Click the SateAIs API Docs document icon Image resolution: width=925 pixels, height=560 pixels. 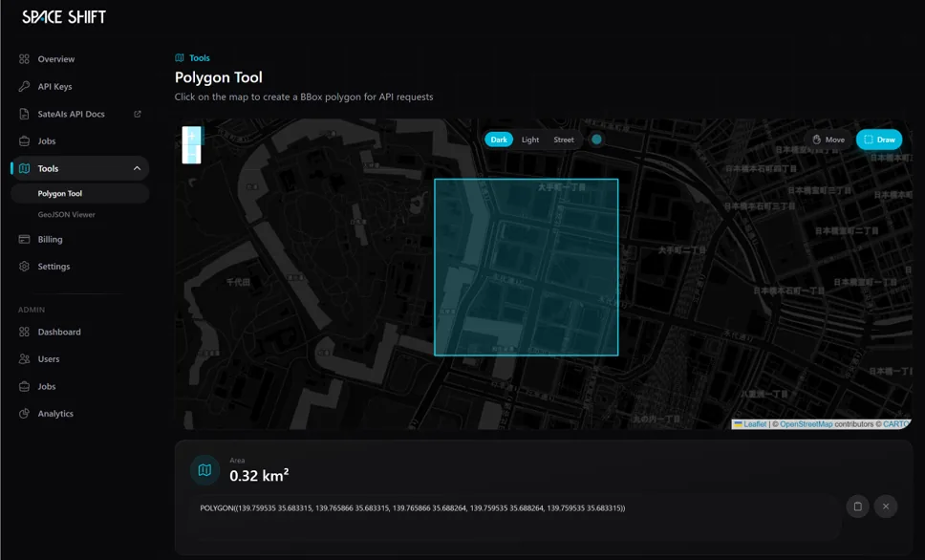(x=24, y=114)
